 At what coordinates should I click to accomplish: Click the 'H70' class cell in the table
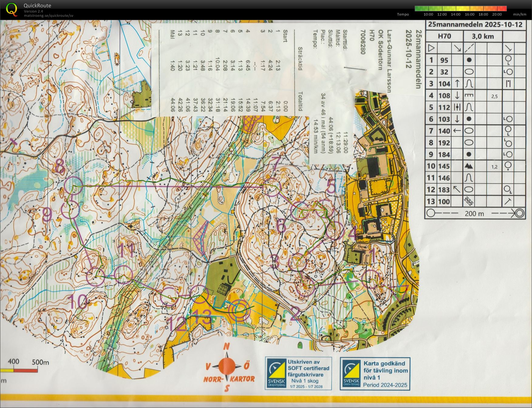click(444, 36)
